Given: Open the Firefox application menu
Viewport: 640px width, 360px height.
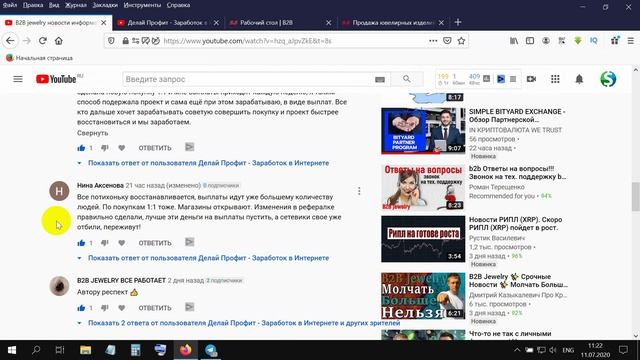Looking at the screenshot, I should 631,41.
